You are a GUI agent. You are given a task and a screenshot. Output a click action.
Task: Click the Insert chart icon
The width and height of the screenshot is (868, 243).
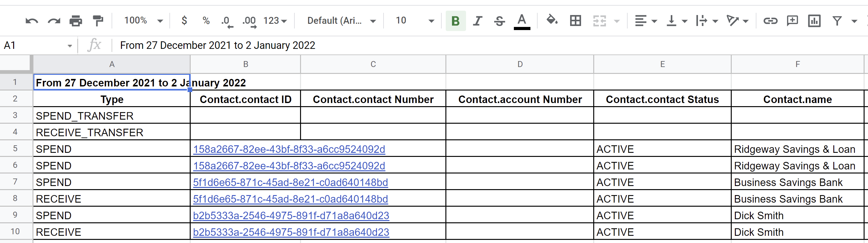click(x=814, y=21)
